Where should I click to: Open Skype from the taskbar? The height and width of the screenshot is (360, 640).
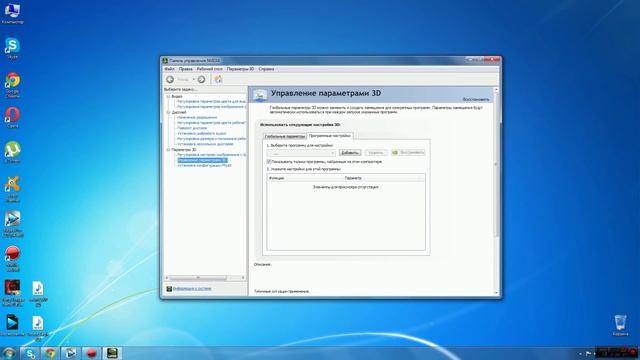pos(30,353)
